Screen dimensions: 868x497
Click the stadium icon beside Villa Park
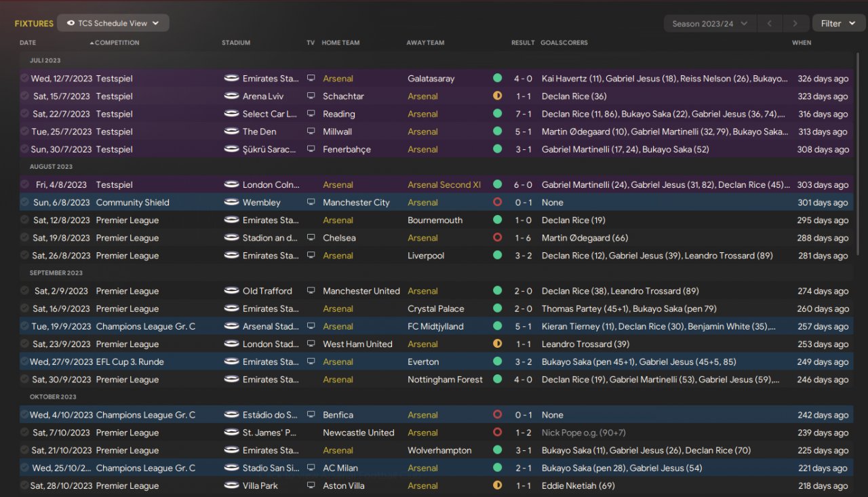231,485
